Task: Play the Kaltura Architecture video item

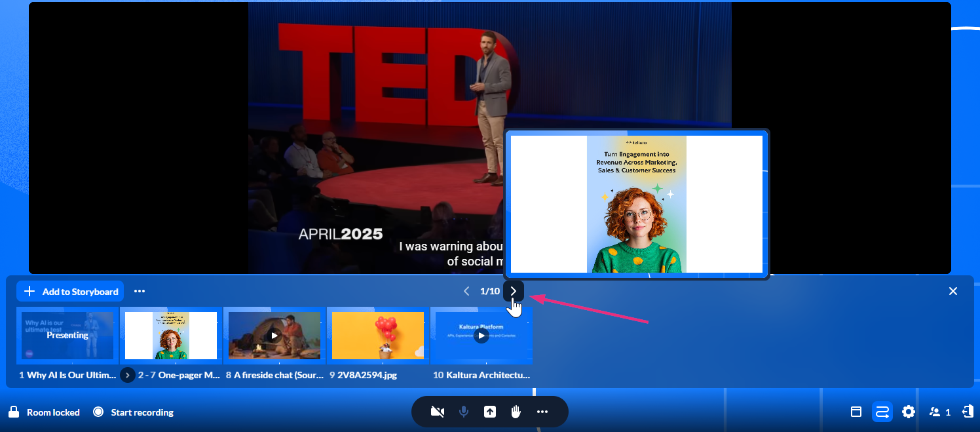Action: (481, 336)
